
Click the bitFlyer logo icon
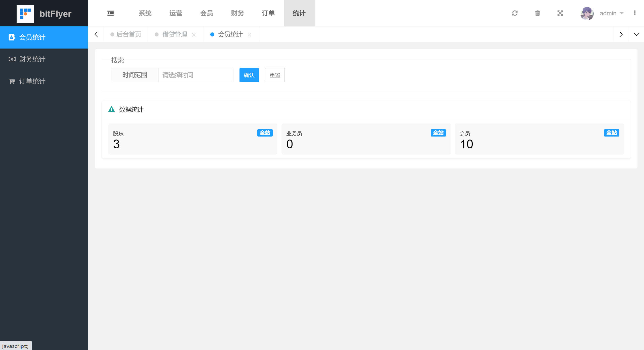coord(25,14)
